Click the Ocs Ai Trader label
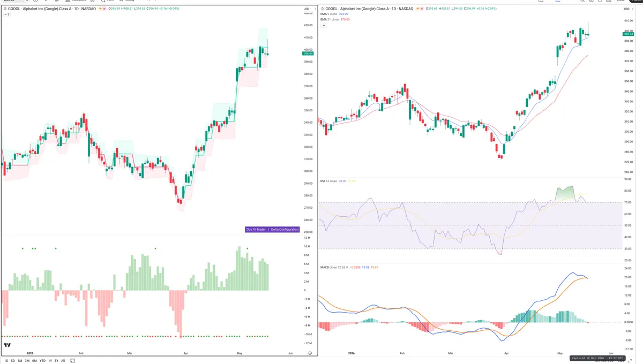Screen dimensions: 643x364 point(256,230)
